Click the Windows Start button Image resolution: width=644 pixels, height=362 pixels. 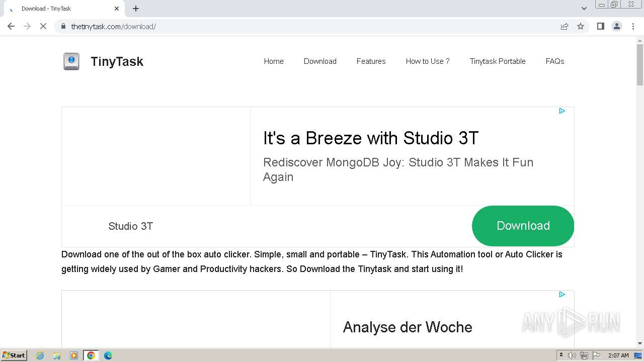pos(14,355)
